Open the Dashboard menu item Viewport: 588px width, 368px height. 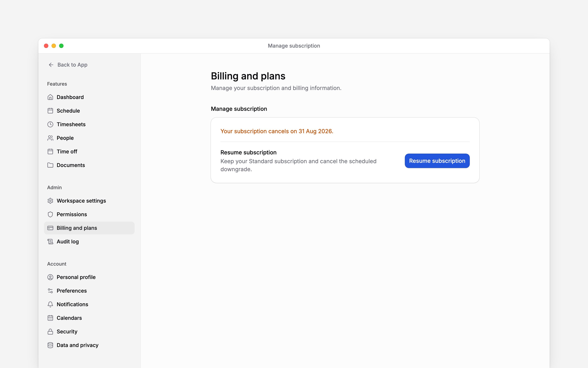[89, 97]
